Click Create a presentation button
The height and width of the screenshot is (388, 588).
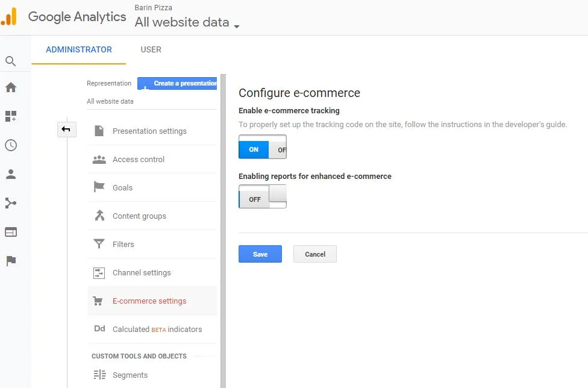[x=177, y=83]
